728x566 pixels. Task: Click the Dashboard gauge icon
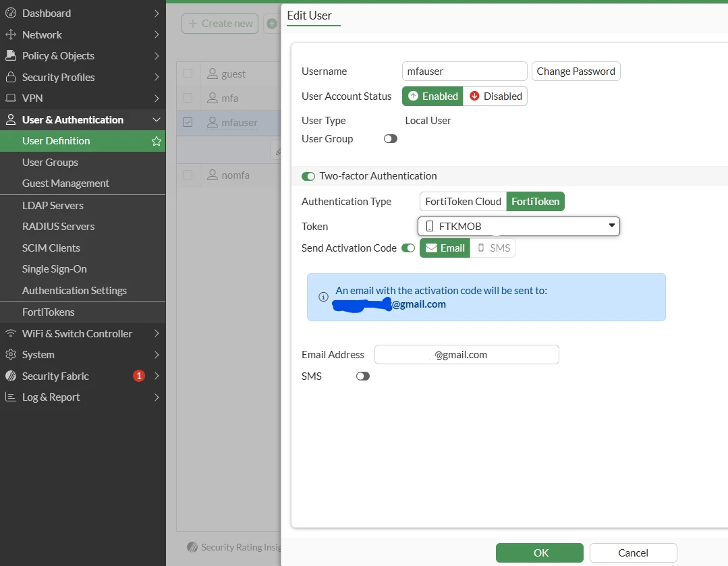(11, 13)
